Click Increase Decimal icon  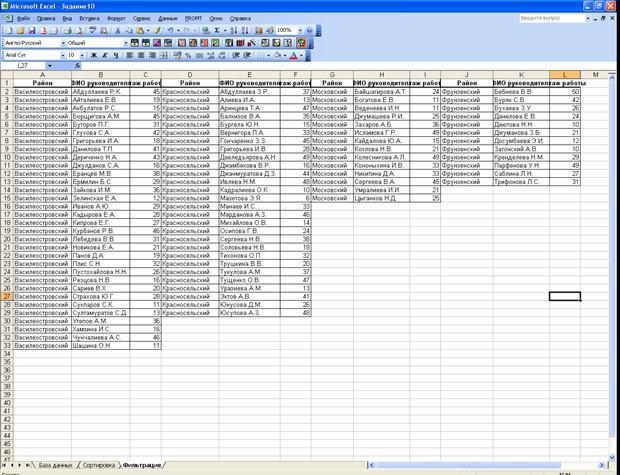click(211, 55)
